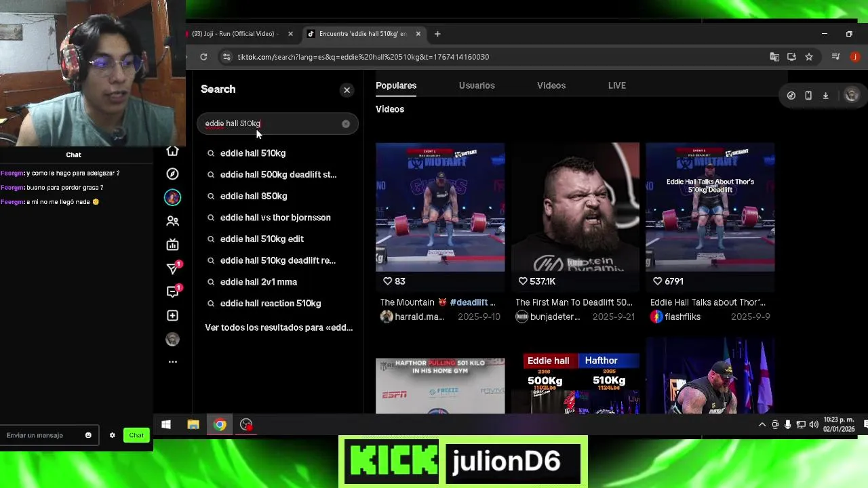
Task: Open the LIVE icon in TikTok sidebar
Action: pyautogui.click(x=172, y=245)
